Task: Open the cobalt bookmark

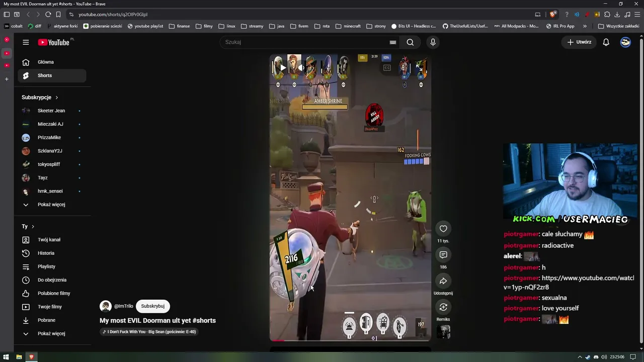Action: (13, 26)
